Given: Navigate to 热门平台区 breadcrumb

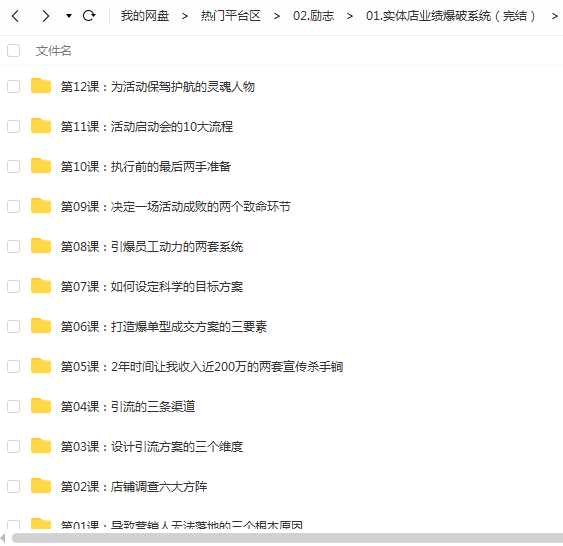Looking at the screenshot, I should click(231, 16).
